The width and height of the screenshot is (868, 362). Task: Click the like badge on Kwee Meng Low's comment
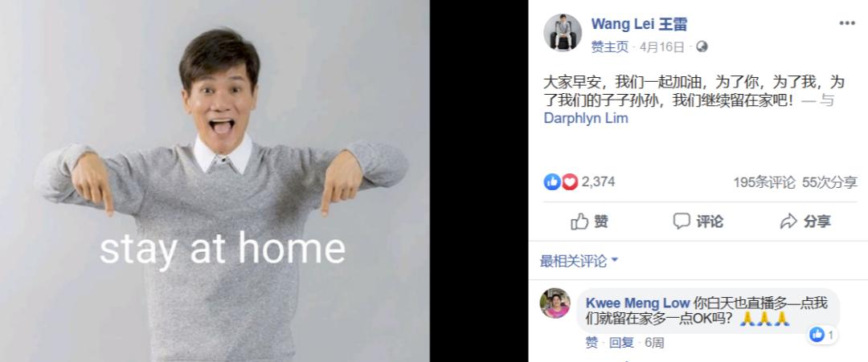822,334
